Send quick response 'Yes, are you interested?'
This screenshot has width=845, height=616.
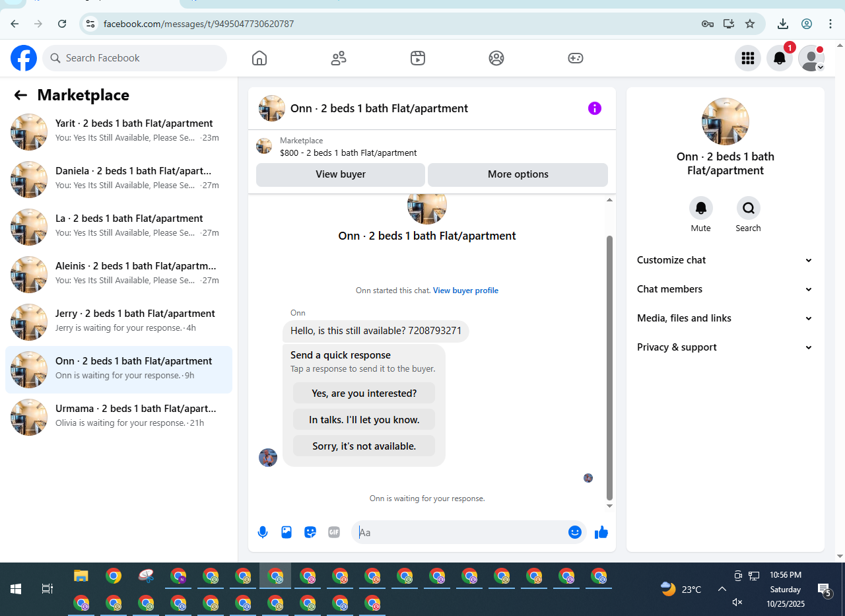point(364,393)
